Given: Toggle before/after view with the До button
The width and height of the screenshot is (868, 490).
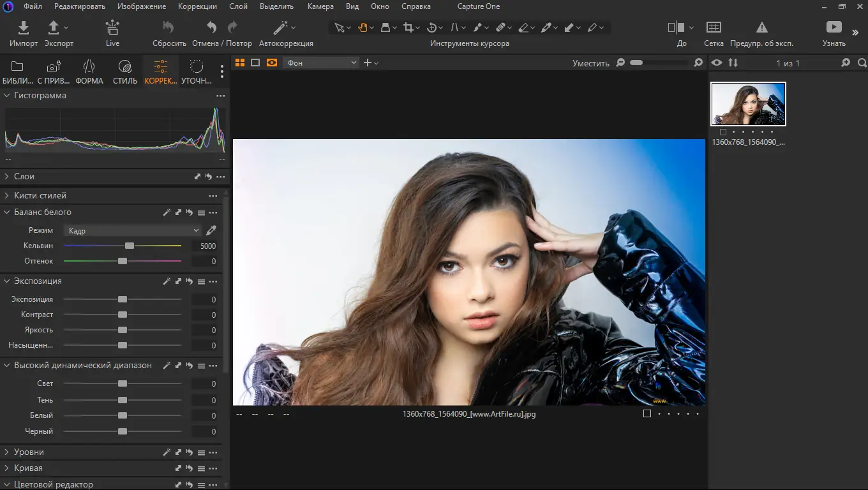Looking at the screenshot, I should [677, 27].
